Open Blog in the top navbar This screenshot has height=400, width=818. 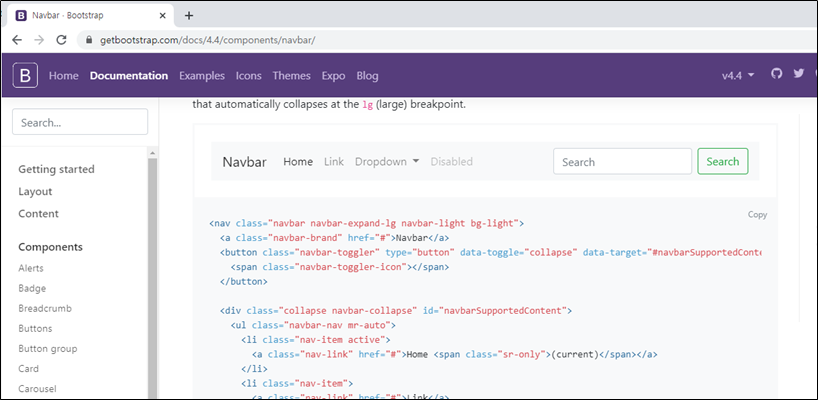(x=367, y=76)
